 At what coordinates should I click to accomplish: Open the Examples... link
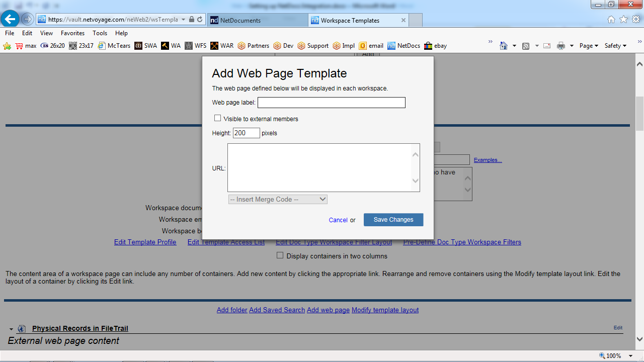point(488,160)
